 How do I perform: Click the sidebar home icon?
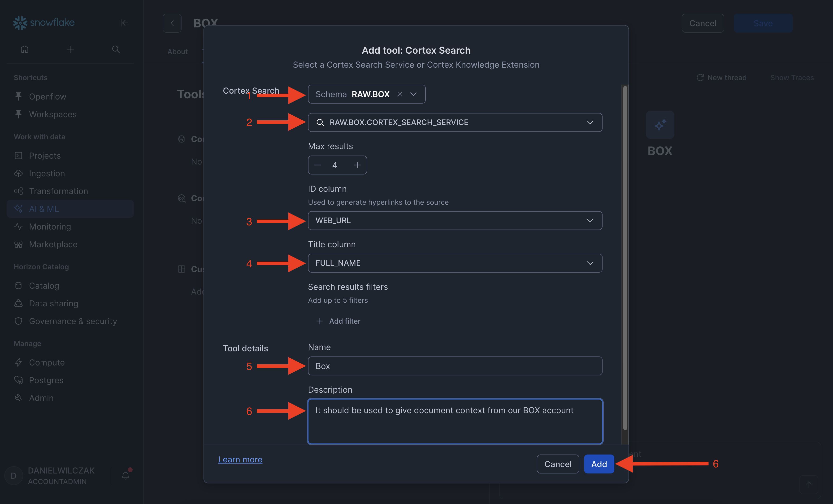(24, 49)
